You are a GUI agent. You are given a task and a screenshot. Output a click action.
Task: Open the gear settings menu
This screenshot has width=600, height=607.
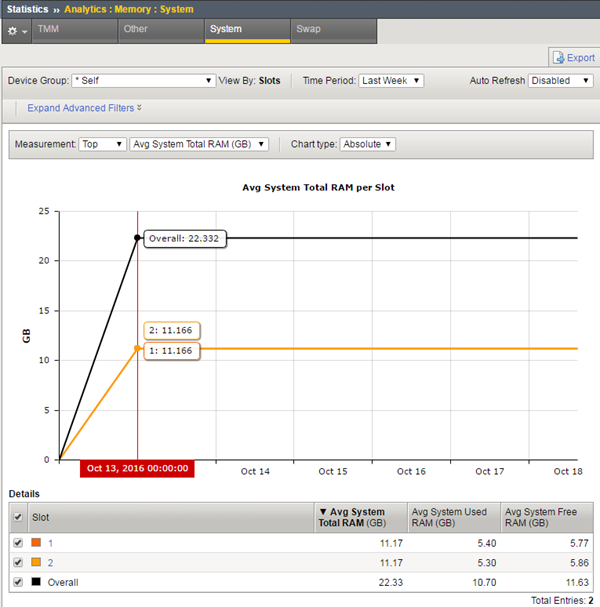[15, 31]
